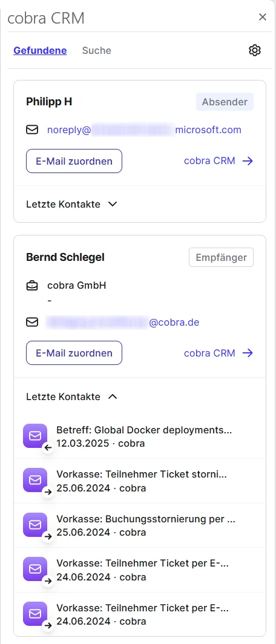Switch to the Gefundene tab
The height and width of the screenshot is (644, 276).
tap(40, 50)
